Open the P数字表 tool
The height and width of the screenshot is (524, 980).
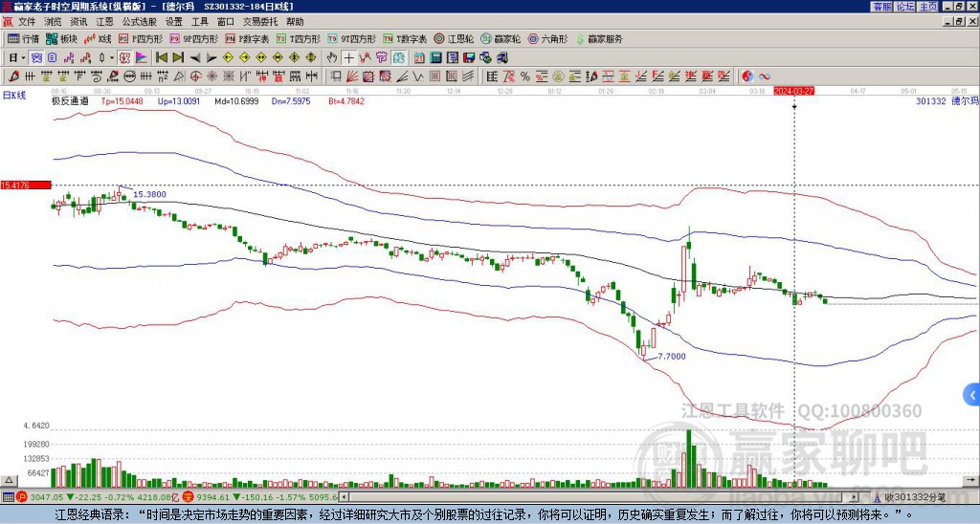tap(247, 38)
